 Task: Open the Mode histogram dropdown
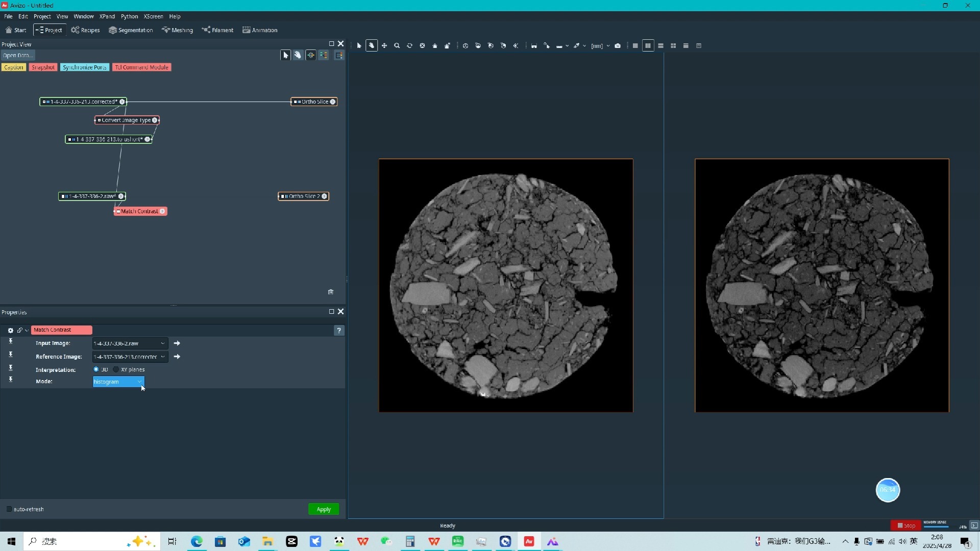tap(118, 382)
